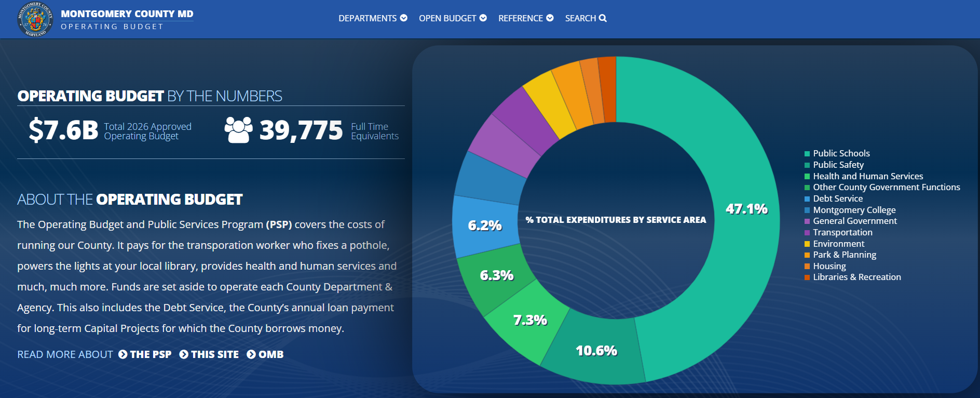Click the Reference chevron-down icon
The height and width of the screenshot is (398, 980).
pos(550,18)
